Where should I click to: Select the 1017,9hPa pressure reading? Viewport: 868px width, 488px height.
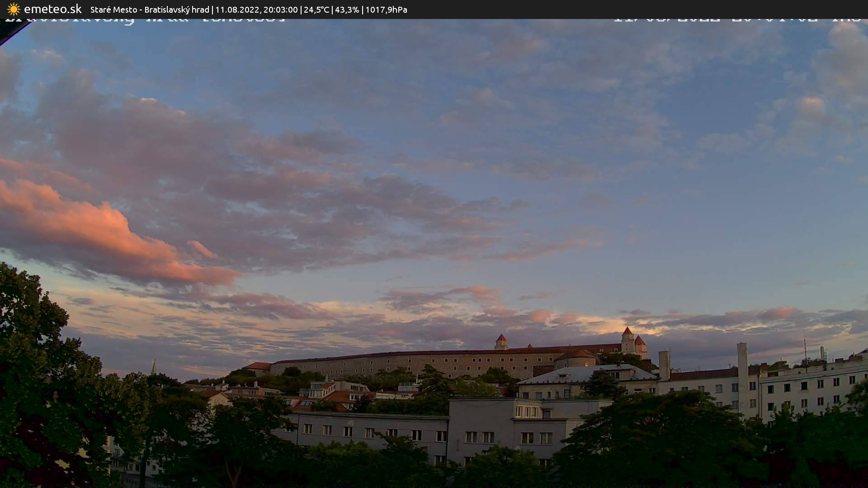coord(386,9)
